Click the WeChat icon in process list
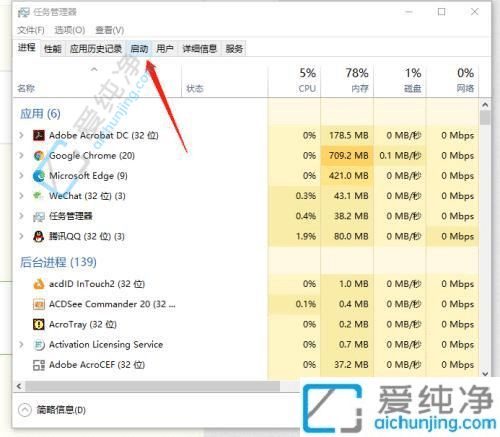Screen dimensions: 500x437 point(38,196)
